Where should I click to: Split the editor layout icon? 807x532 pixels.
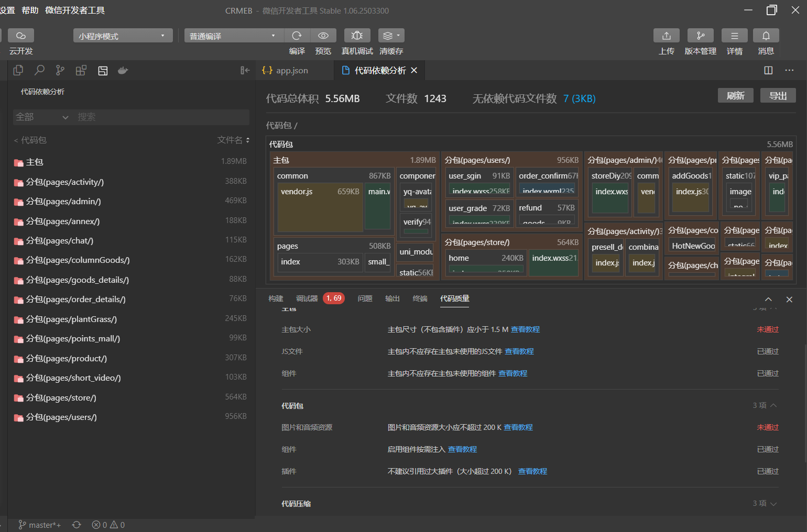pos(768,70)
